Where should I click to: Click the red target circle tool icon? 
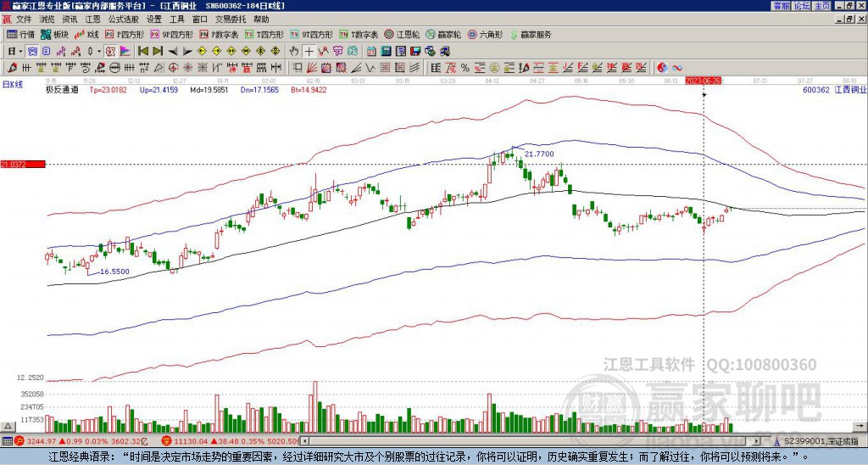[173, 68]
